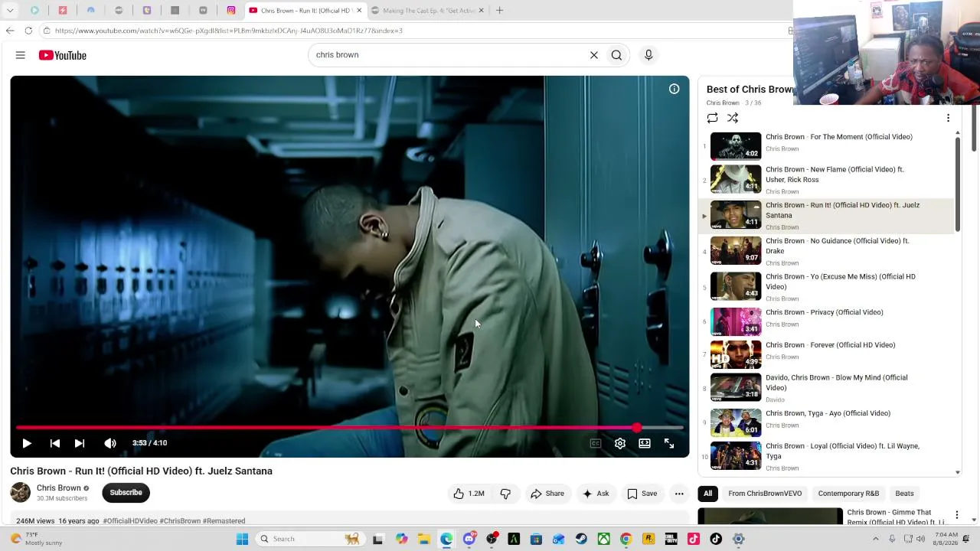This screenshot has width=980, height=551.
Task: Open the YouTube guide hamburger menu
Action: pyautogui.click(x=21, y=55)
